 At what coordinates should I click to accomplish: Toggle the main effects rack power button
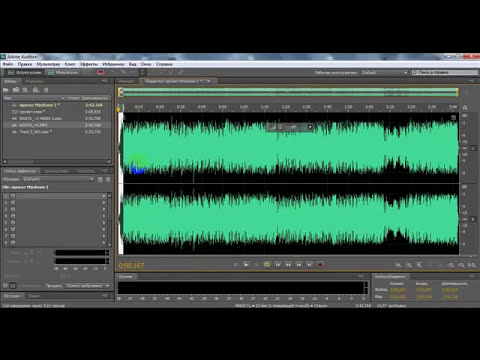(5, 286)
